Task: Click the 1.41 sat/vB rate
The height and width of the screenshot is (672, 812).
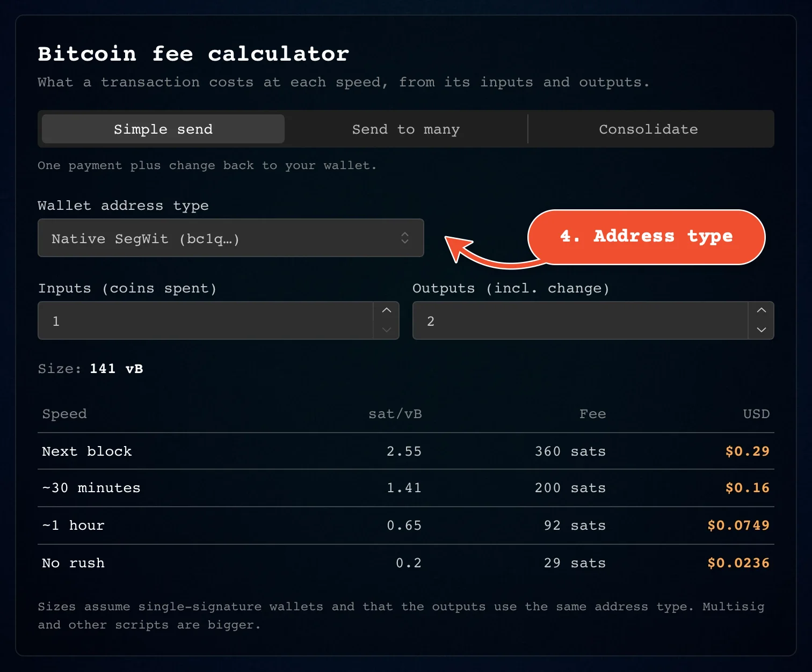Action: tap(404, 488)
